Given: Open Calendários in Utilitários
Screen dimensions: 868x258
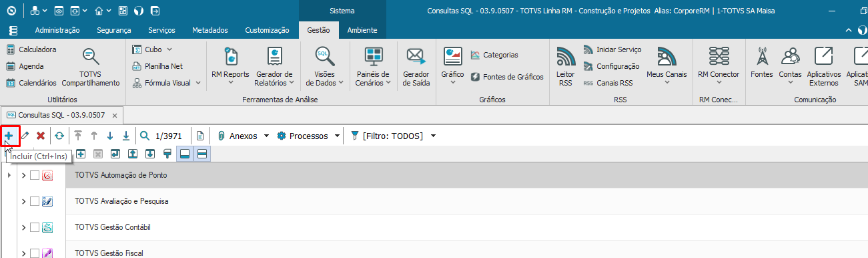Looking at the screenshot, I should point(31,83).
